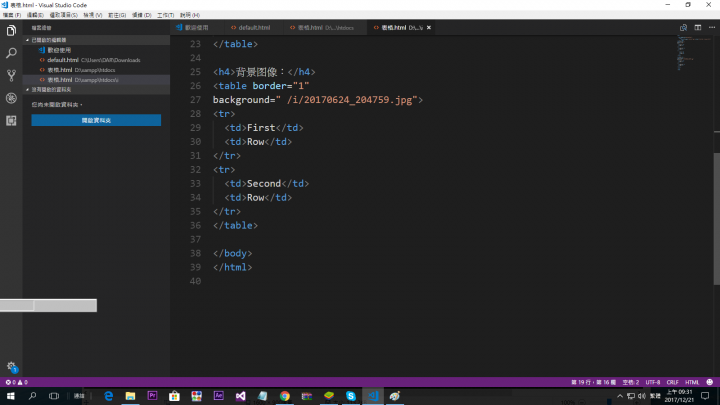720x405 pixels.
Task: Click the word Second on line 33
Action: click(264, 184)
